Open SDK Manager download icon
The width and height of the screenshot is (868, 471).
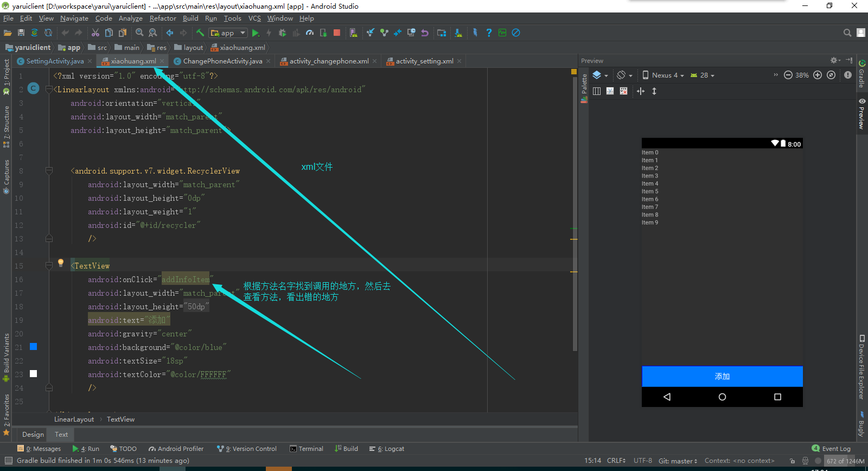[x=458, y=33]
